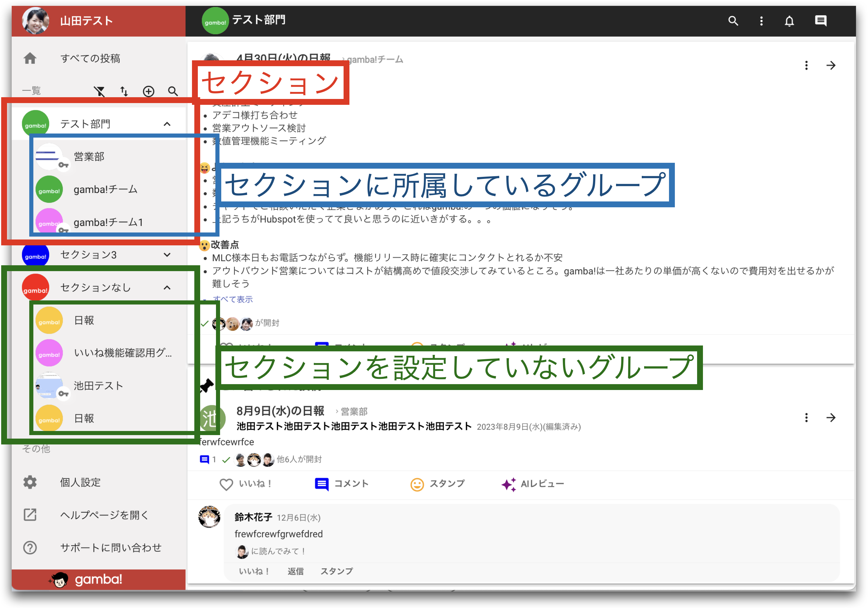Click 他6人が開封 readers text
Viewport: 868px width, 609px height.
tap(299, 460)
